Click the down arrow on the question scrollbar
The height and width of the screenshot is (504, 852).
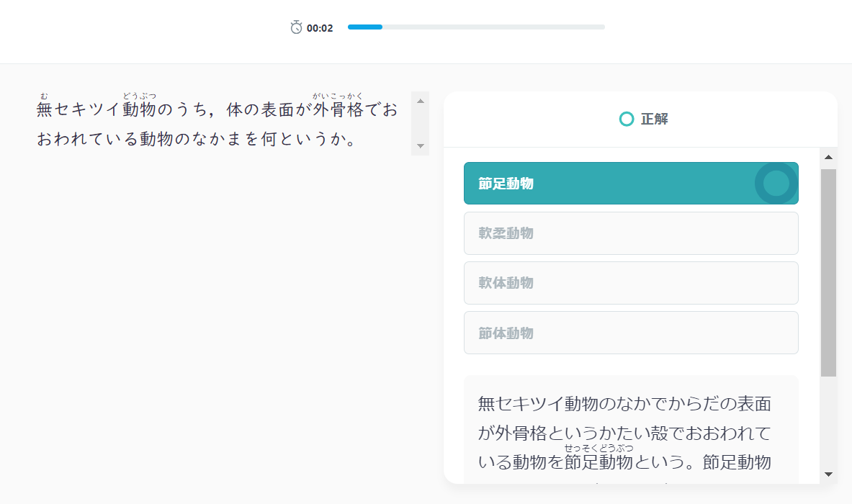pyautogui.click(x=420, y=145)
